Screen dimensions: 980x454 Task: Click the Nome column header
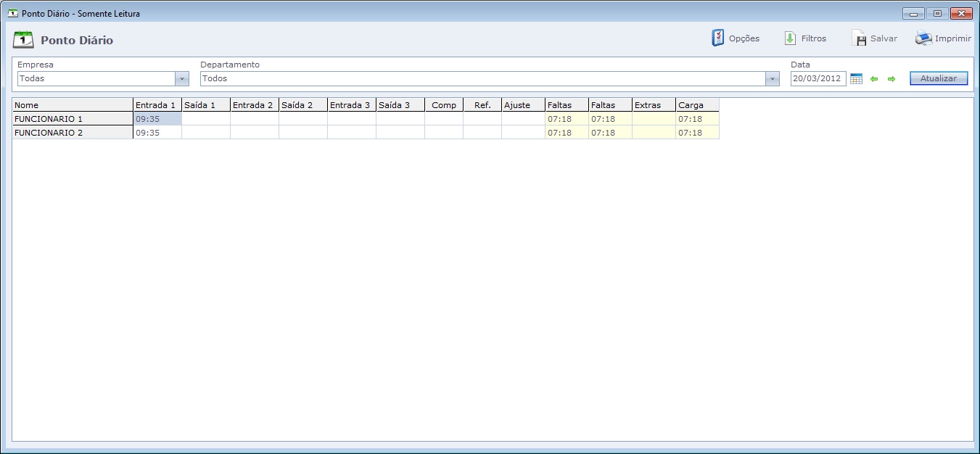[72, 105]
